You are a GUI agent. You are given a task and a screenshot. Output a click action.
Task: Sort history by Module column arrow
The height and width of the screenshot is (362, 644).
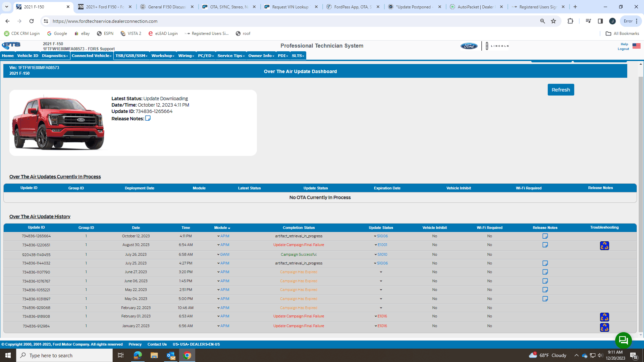coord(229,228)
